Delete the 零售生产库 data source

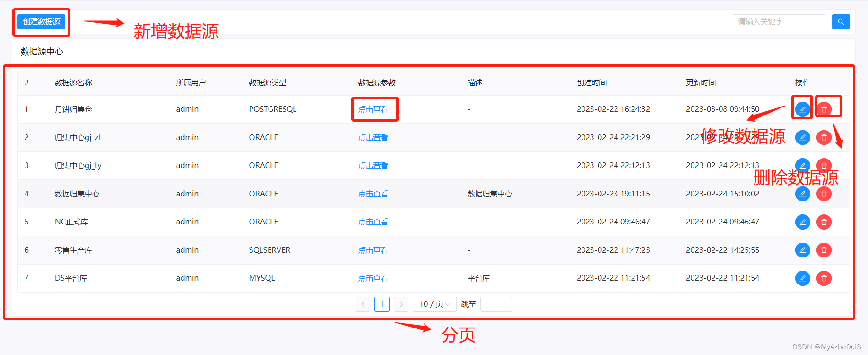click(824, 250)
